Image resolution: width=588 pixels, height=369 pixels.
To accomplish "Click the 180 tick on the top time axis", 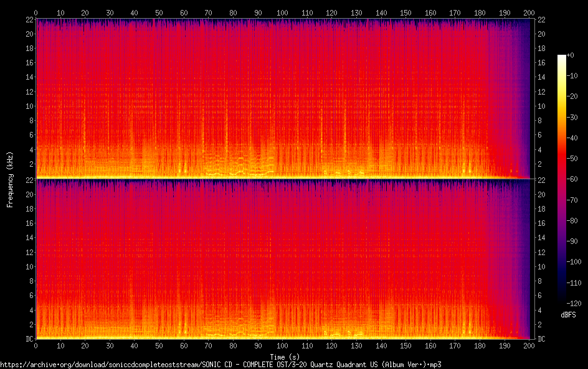I will tap(480, 12).
